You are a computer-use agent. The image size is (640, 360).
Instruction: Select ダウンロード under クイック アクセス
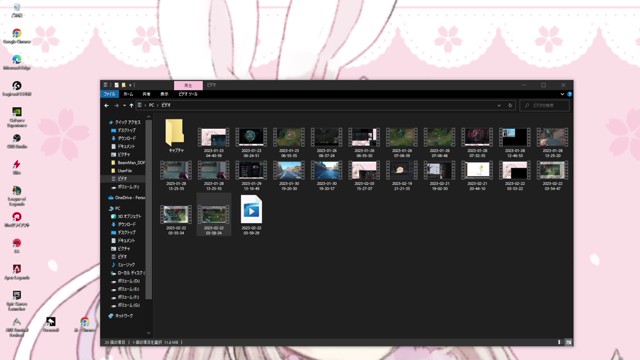coord(123,138)
